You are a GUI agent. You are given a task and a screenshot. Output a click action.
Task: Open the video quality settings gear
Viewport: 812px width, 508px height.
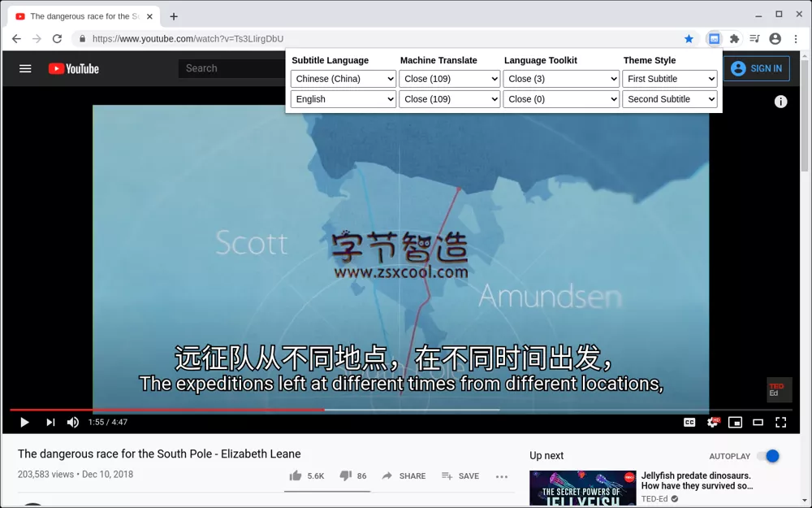pyautogui.click(x=712, y=422)
